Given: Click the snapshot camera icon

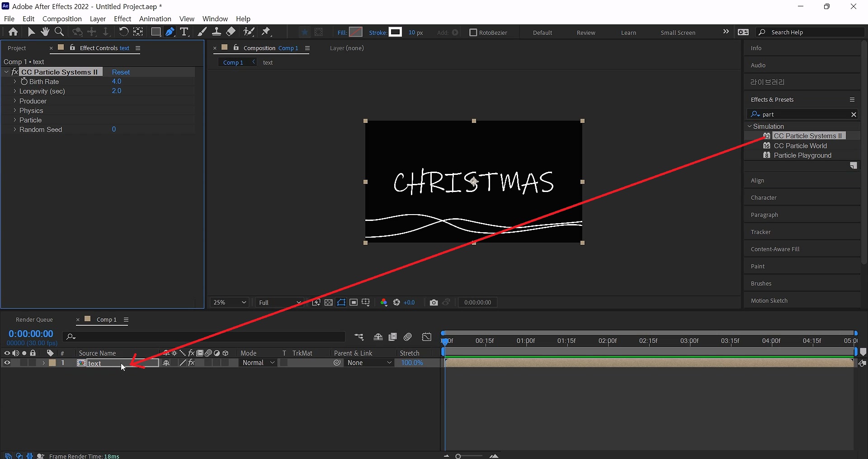Looking at the screenshot, I should pos(434,302).
